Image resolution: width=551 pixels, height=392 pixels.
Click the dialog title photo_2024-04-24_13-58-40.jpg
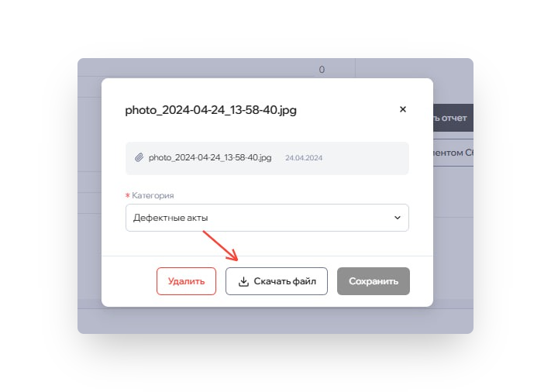[211, 110]
